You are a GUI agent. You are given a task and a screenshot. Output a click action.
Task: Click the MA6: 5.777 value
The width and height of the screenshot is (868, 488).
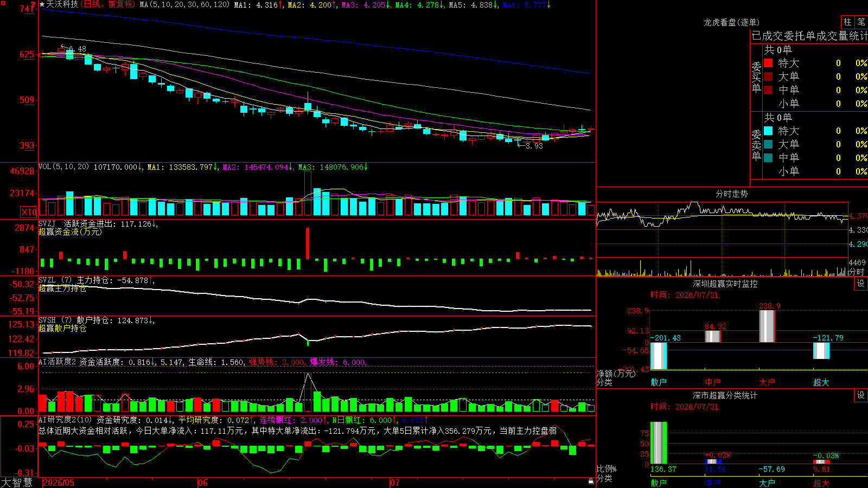526,5
